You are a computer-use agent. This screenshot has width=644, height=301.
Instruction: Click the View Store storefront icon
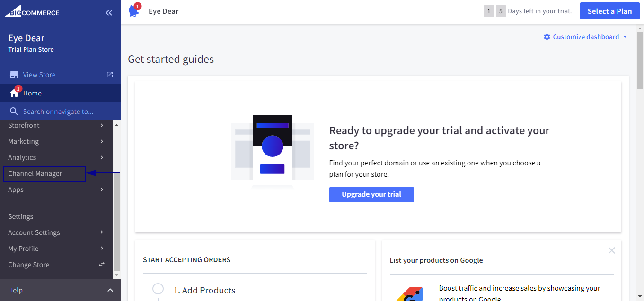click(14, 75)
